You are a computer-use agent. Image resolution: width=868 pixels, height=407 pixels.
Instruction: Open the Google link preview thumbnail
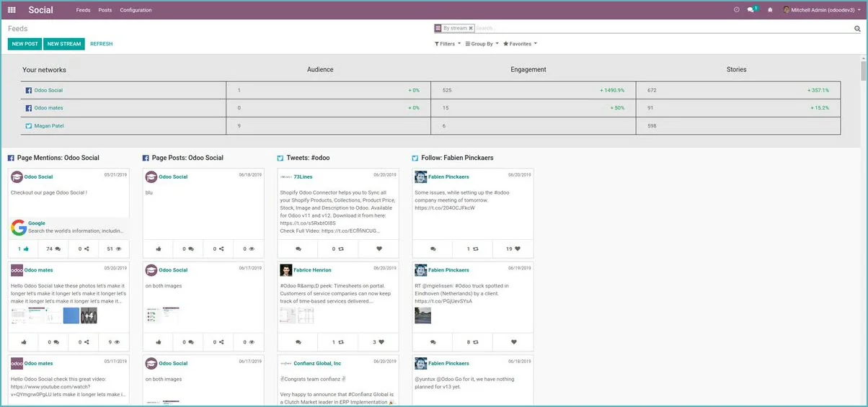pyautogui.click(x=19, y=228)
